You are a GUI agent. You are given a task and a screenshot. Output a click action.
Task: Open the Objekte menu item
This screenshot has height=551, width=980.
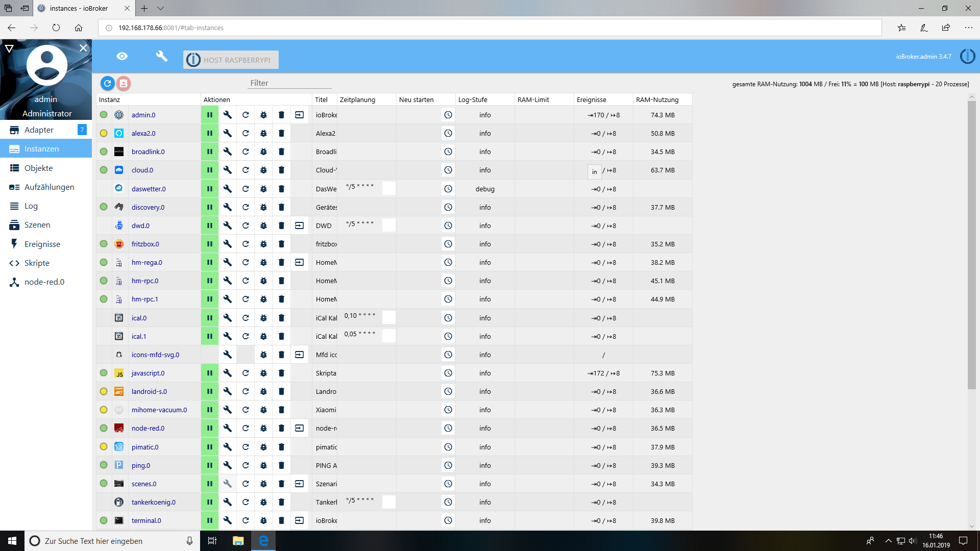click(46, 168)
